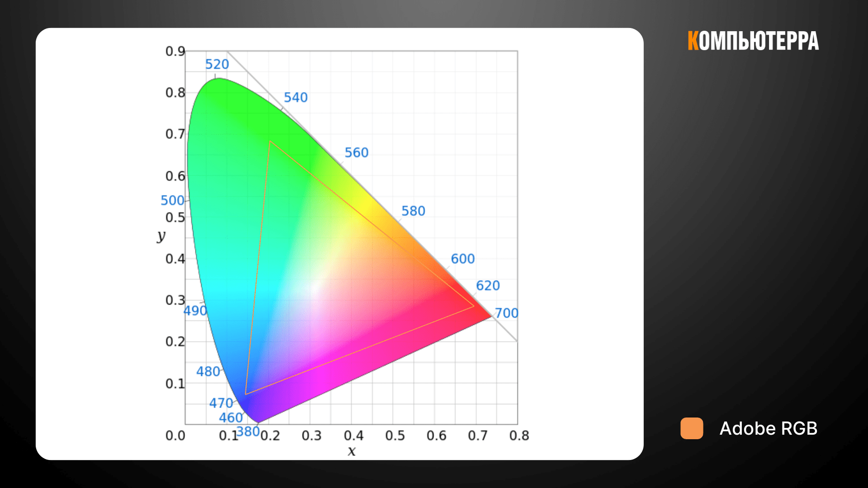Click the Adobe RGB legend label
The height and width of the screenshot is (488, 868).
pyautogui.click(x=768, y=428)
